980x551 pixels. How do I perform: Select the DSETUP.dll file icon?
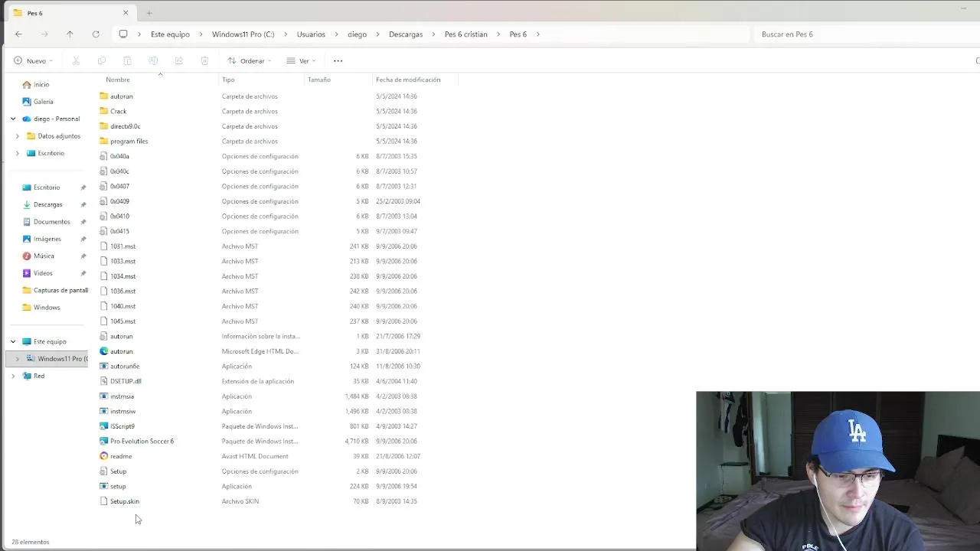click(x=104, y=381)
